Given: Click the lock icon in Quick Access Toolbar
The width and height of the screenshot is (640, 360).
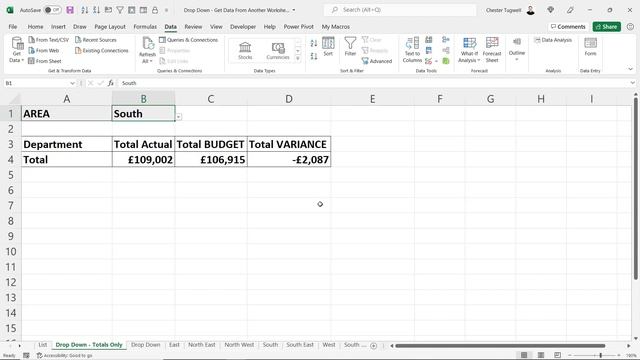Looking at the screenshot, I should point(155,10).
